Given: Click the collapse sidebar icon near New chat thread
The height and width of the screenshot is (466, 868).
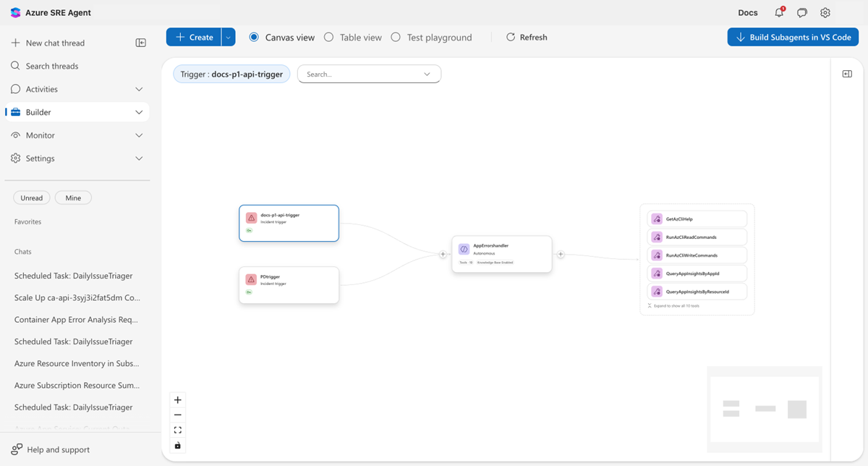Looking at the screenshot, I should pyautogui.click(x=141, y=43).
